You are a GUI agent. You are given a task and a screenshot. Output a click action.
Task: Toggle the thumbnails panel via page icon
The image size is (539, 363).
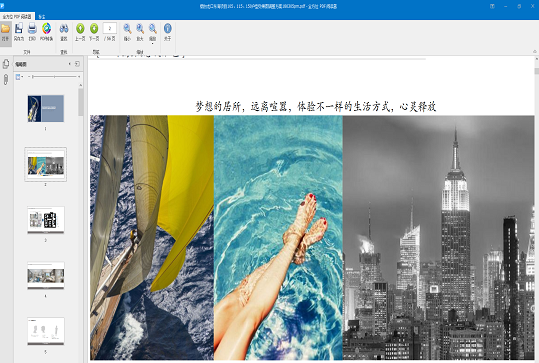pyautogui.click(x=6, y=64)
